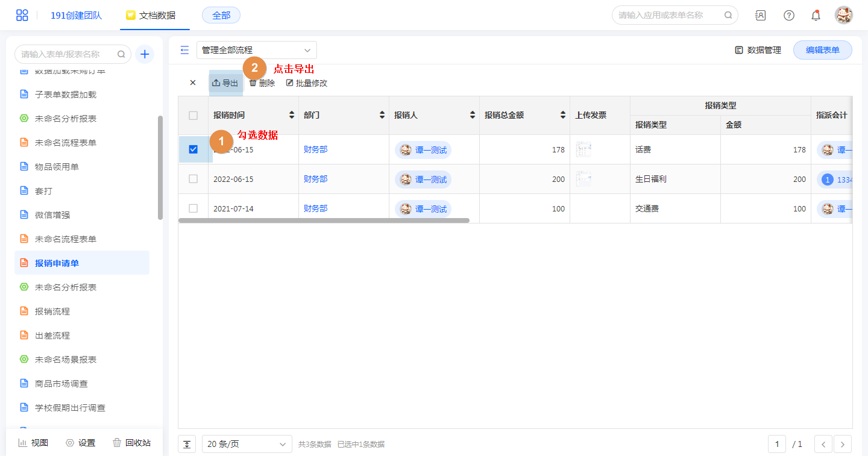Open the 20 条/页 page size dropdown

point(247,444)
